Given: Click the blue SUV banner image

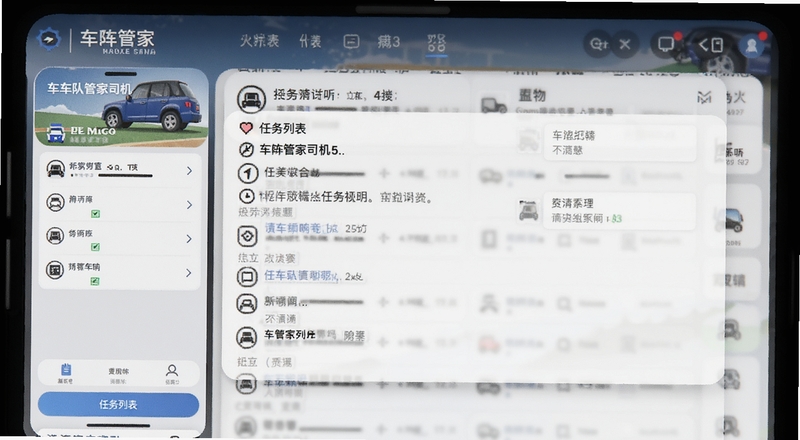Looking at the screenshot, I should coord(121,108).
